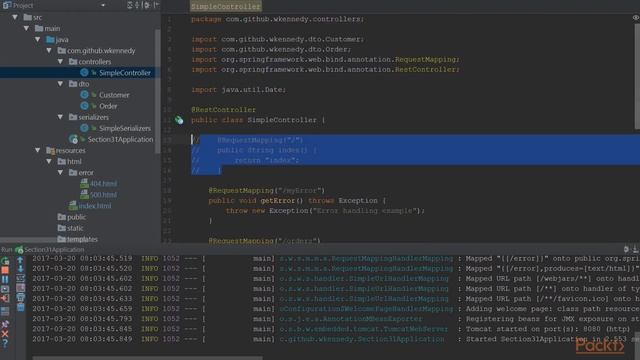
Task: Click the 'Project' panel title
Action: pyautogui.click(x=23, y=5)
